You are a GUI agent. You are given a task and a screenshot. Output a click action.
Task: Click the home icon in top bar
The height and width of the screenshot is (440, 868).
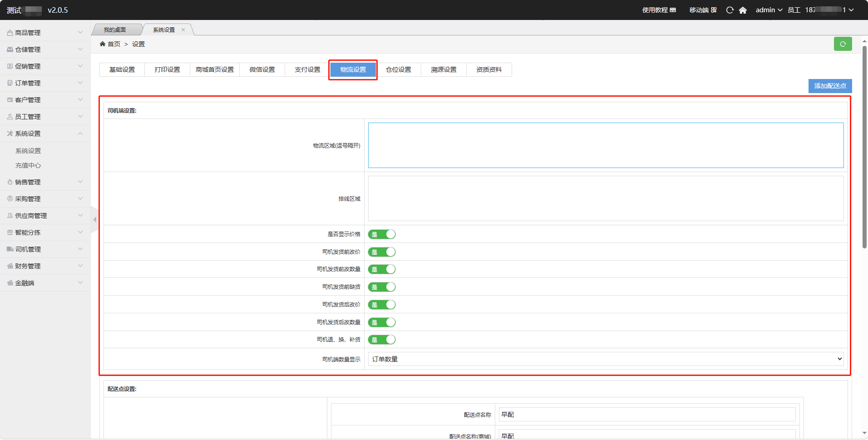(743, 10)
